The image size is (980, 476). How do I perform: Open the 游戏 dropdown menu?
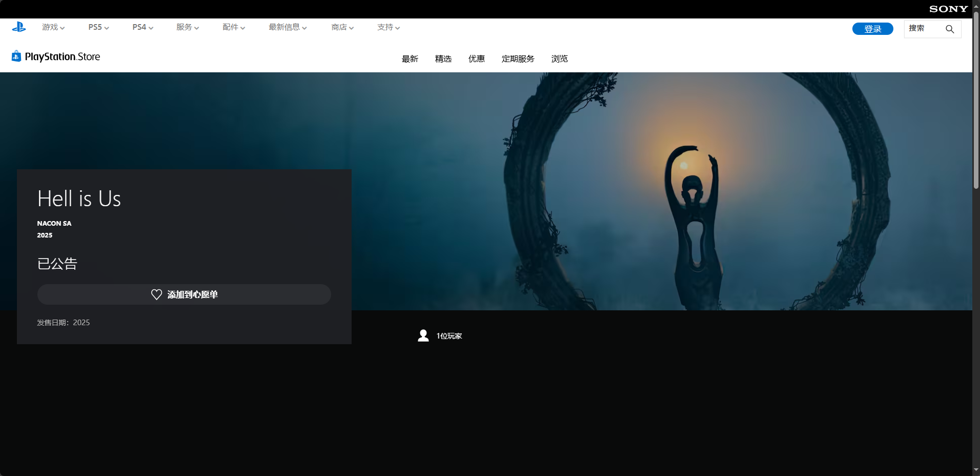pyautogui.click(x=53, y=27)
